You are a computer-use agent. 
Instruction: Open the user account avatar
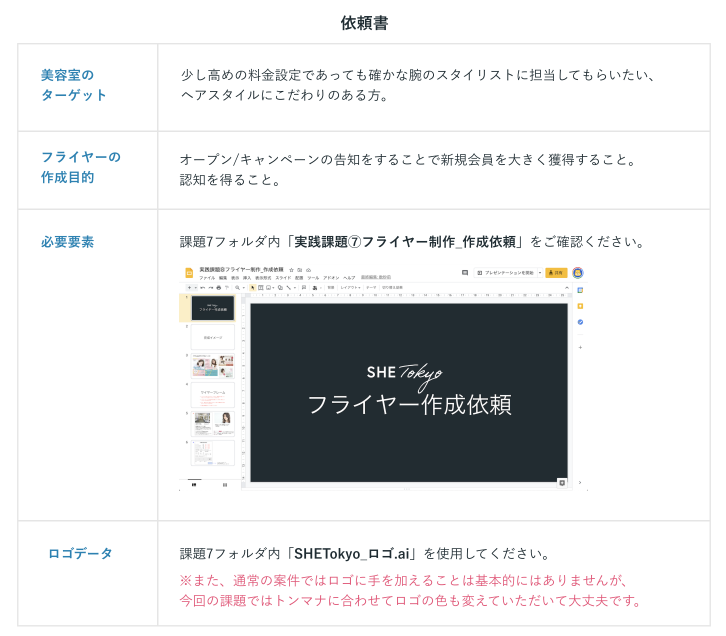(578, 272)
